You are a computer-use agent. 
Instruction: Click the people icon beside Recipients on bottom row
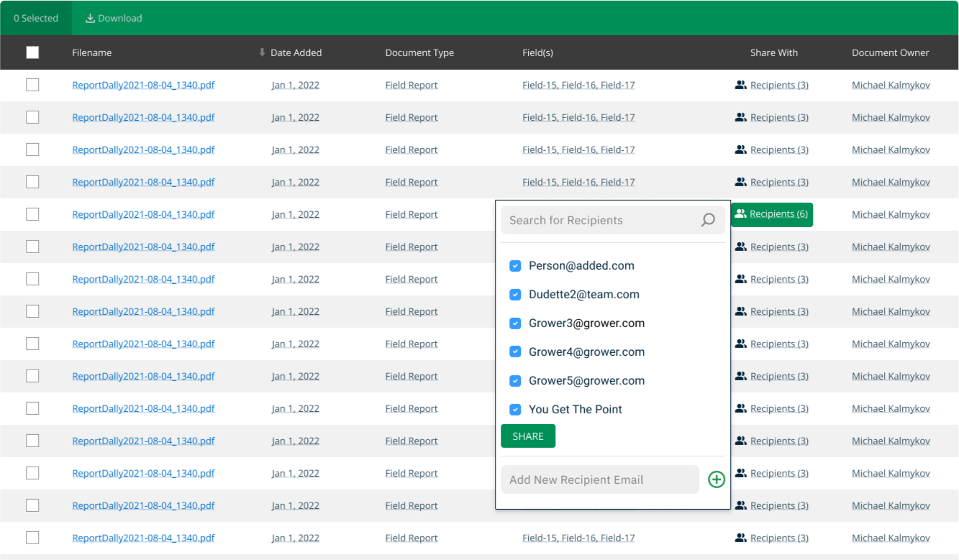coord(740,537)
